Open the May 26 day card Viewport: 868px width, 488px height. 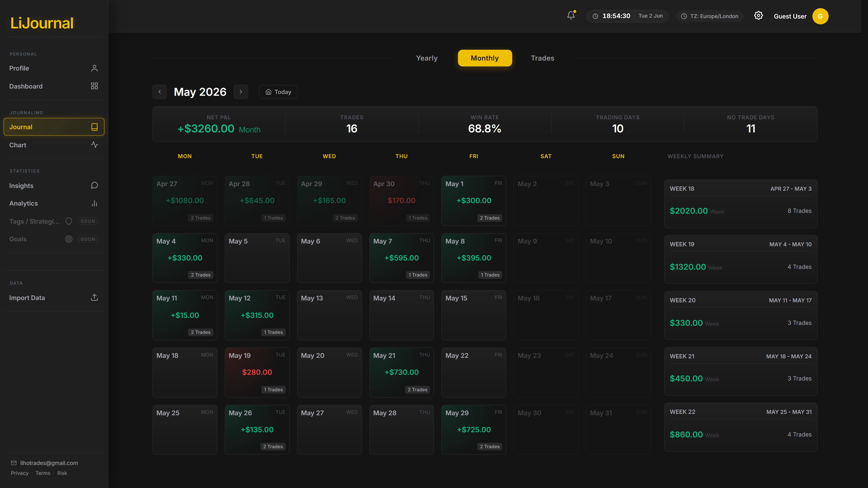pyautogui.click(x=257, y=430)
